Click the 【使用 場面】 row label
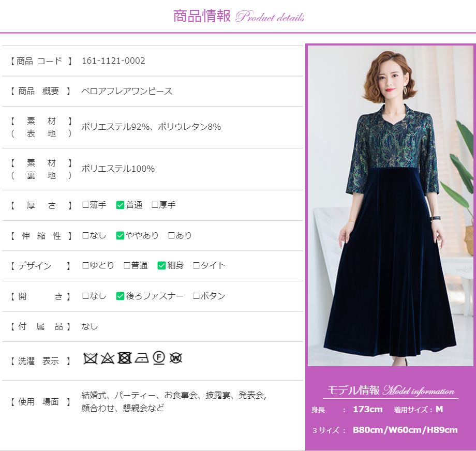Screen dimensions: 476x451 pos(41,402)
